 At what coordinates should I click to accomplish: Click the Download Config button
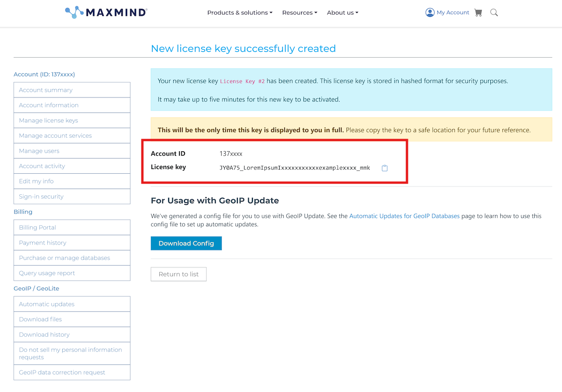click(x=186, y=243)
